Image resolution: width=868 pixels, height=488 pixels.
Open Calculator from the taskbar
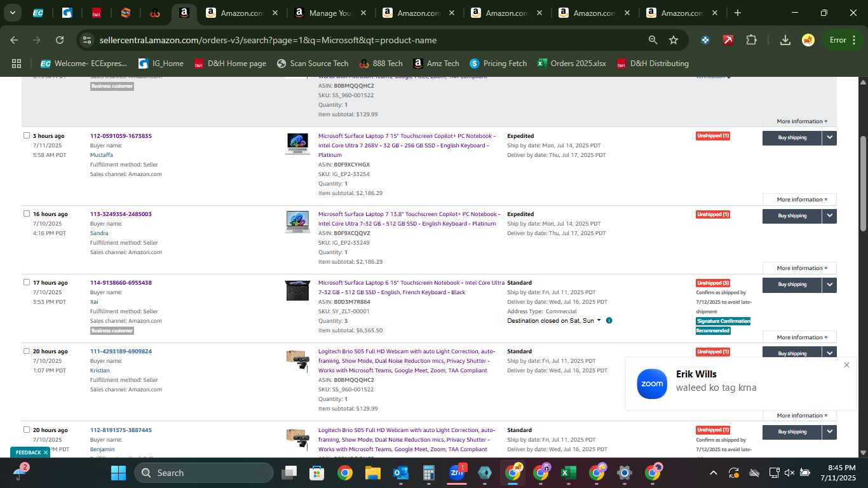[428, 473]
